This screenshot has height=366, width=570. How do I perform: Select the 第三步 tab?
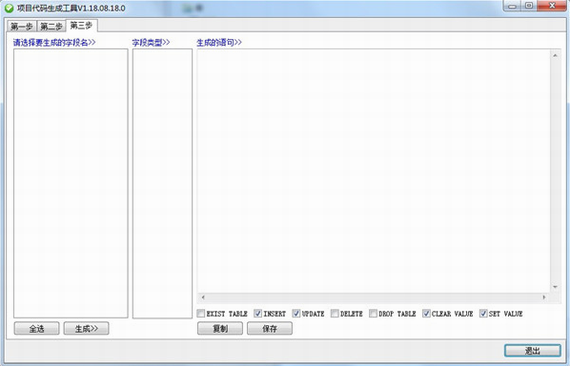click(81, 25)
